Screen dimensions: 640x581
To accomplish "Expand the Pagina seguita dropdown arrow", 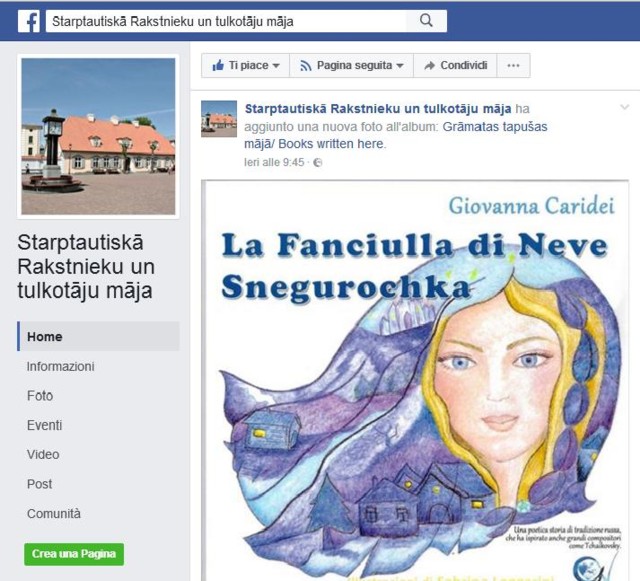I will (400, 66).
